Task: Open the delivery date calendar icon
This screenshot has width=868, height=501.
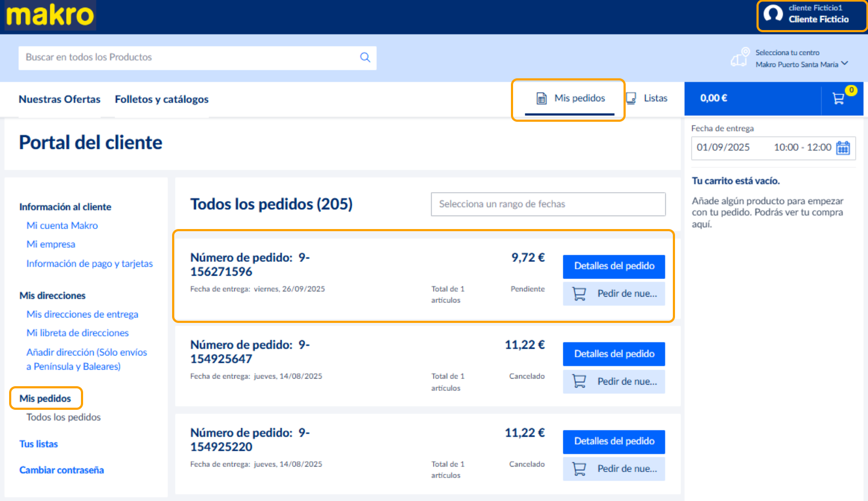Action: [843, 148]
